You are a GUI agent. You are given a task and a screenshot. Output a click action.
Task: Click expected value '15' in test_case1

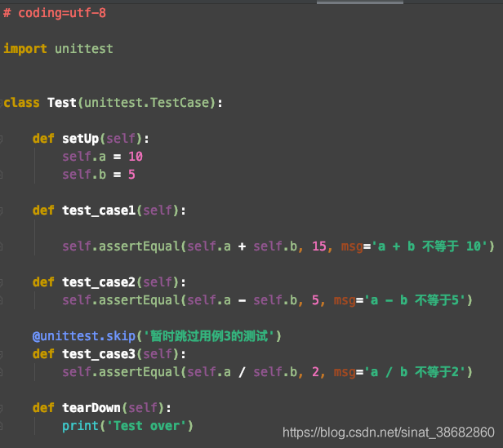coord(319,246)
